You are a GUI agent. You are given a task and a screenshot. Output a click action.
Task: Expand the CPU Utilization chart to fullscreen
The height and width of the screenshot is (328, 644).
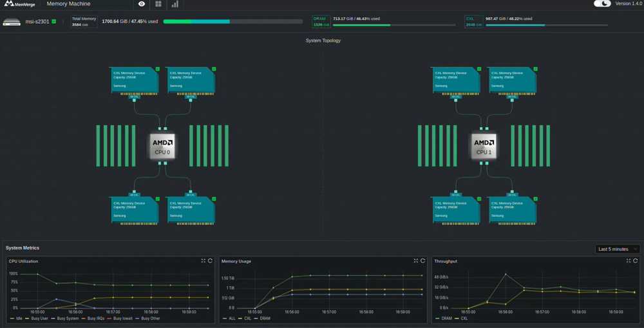[x=204, y=261]
